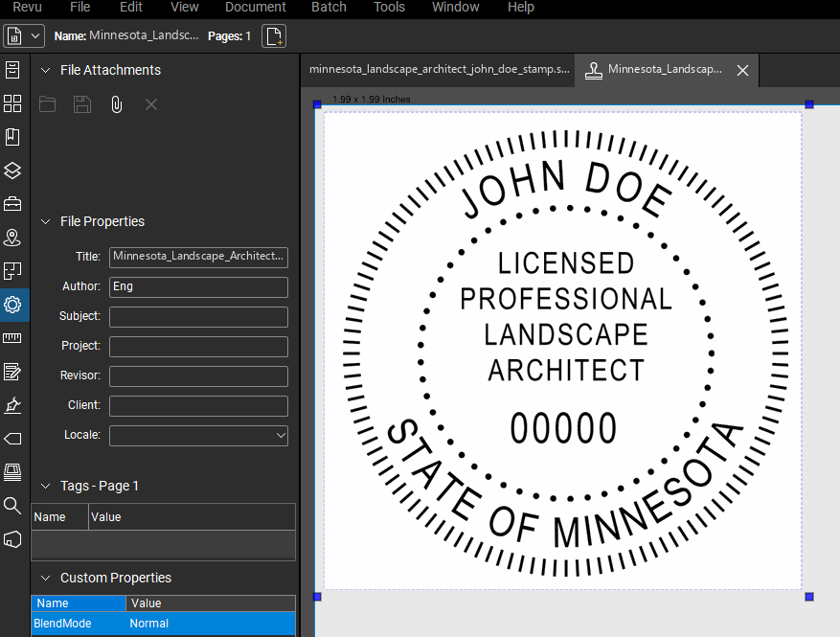Image resolution: width=840 pixels, height=637 pixels.
Task: Click the Tags table Name column header
Action: (59, 517)
